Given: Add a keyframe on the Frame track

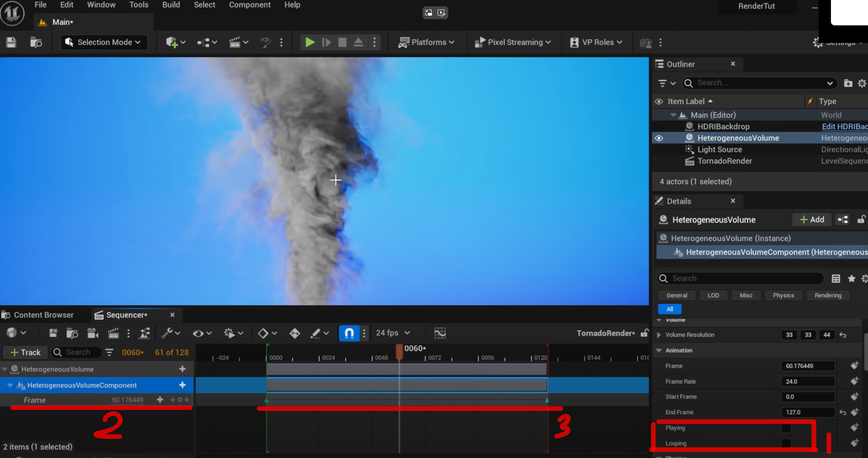Looking at the screenshot, I should coord(180,400).
